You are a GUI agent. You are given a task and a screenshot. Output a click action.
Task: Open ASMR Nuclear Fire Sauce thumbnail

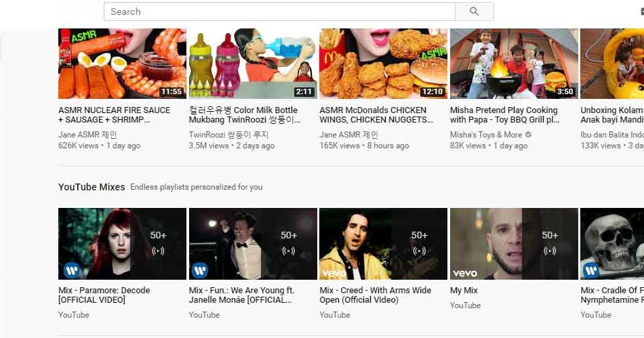[x=122, y=64]
